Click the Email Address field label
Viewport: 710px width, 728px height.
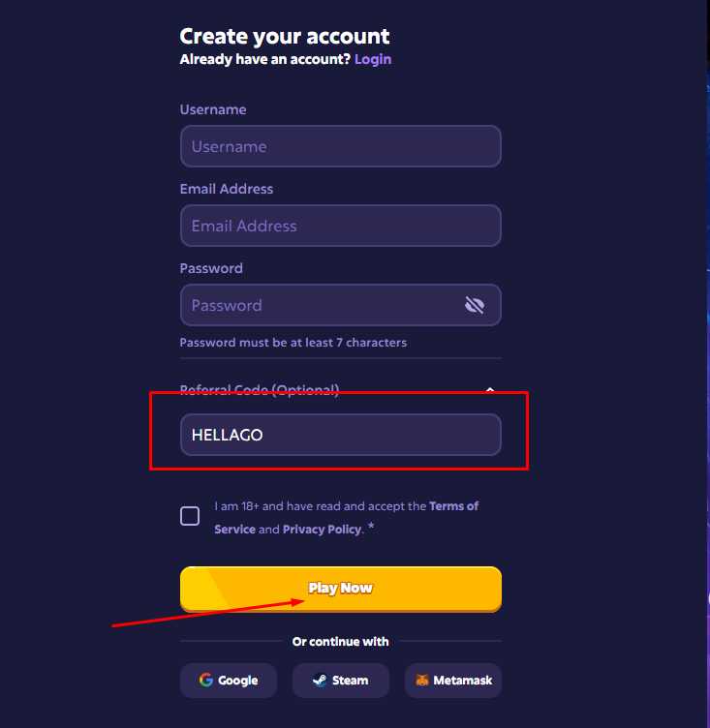click(227, 190)
